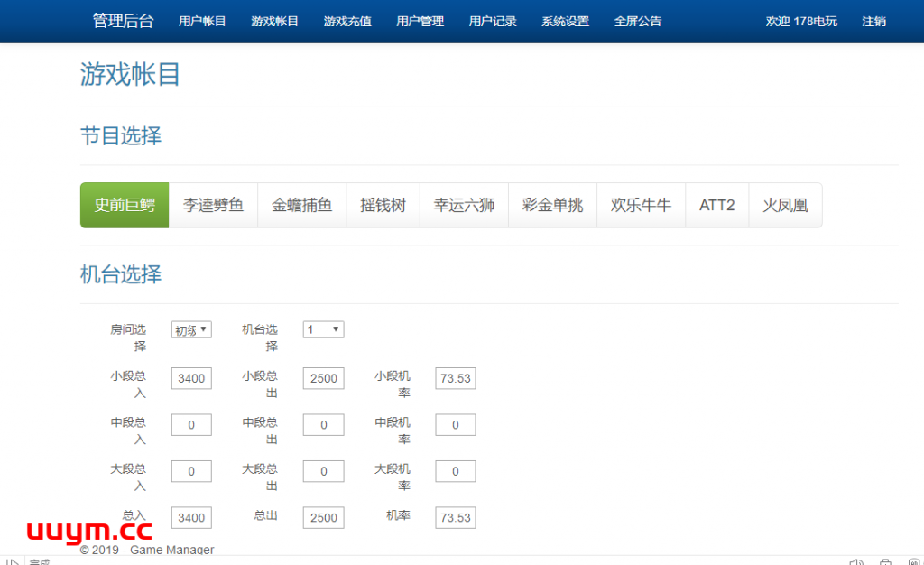Choose the 金蟾捕鱼 game button
Image resolution: width=924 pixels, height=565 pixels.
301,206
